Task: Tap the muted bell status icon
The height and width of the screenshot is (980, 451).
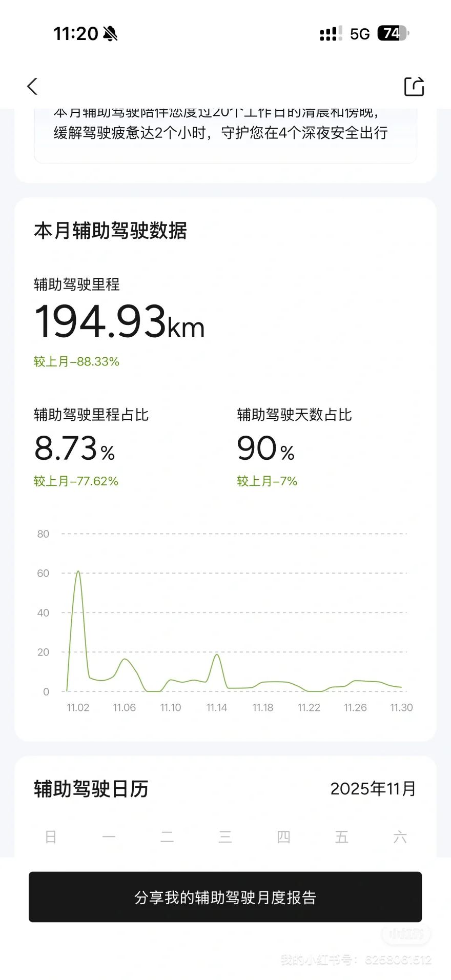Action: 110,34
